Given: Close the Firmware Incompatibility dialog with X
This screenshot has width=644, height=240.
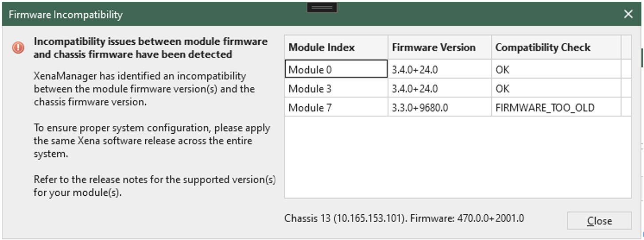Looking at the screenshot, I should click(x=628, y=14).
